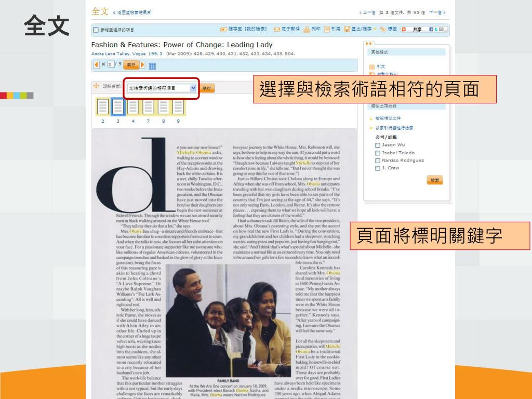Select page thumbnail 9
Viewport: 532px width, 399px height.
point(178,107)
